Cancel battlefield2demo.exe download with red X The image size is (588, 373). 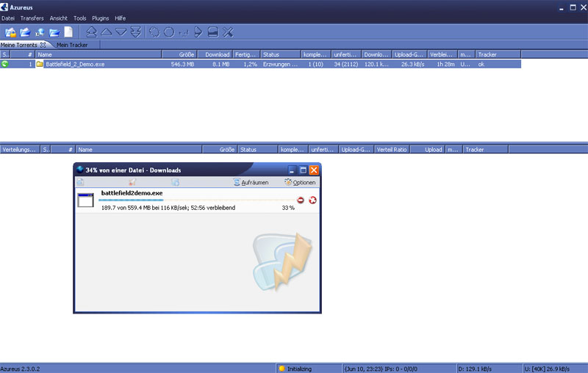[312, 200]
